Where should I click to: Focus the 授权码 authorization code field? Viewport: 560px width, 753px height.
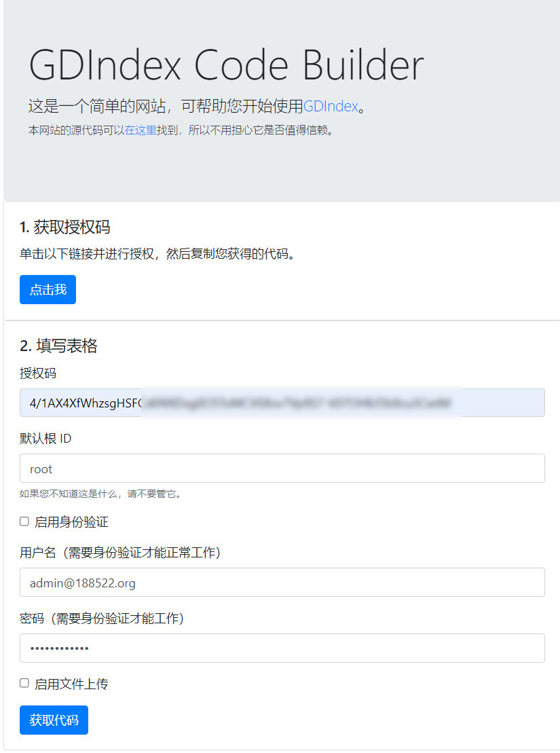pos(282,403)
